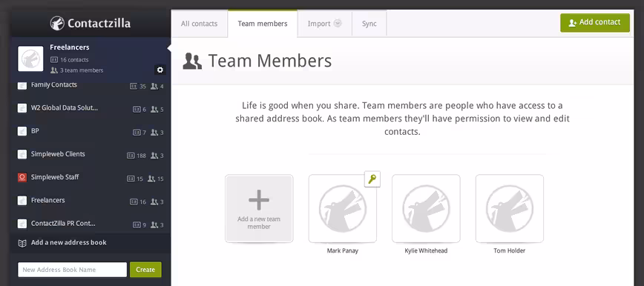This screenshot has width=644, height=286.
Task: Open Mark Panay's team member card
Action: 343,208
